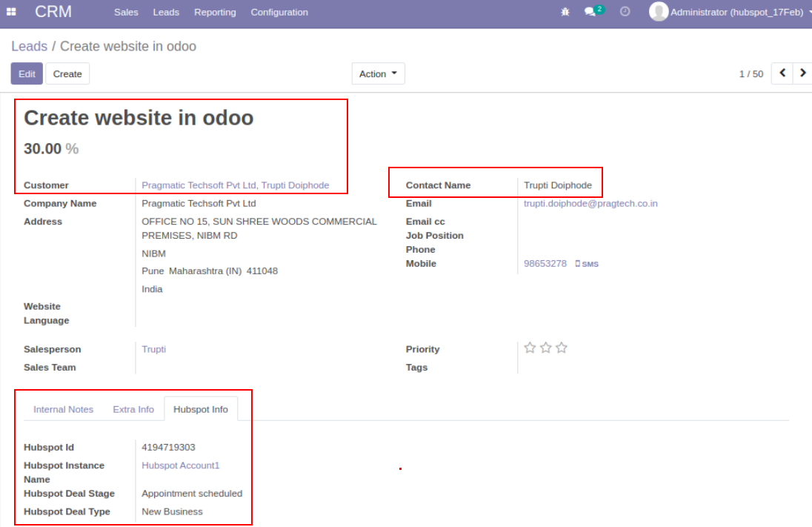Click the country India
Viewport: 812px width, 527px height.
pos(152,289)
